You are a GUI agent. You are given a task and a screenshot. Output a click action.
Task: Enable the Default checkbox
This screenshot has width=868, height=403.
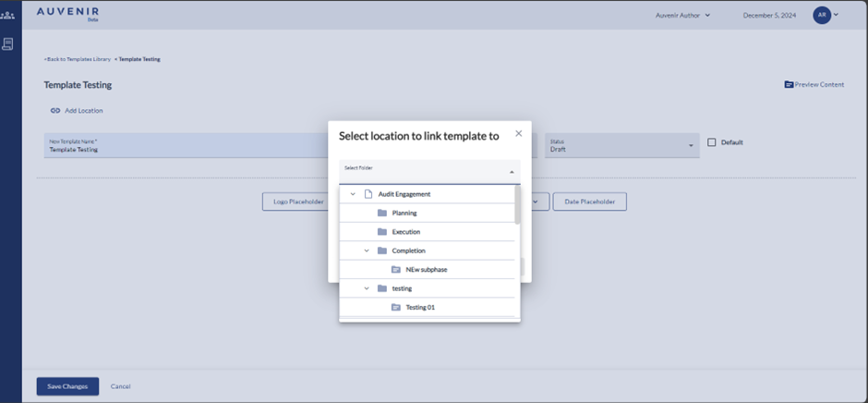coord(712,142)
